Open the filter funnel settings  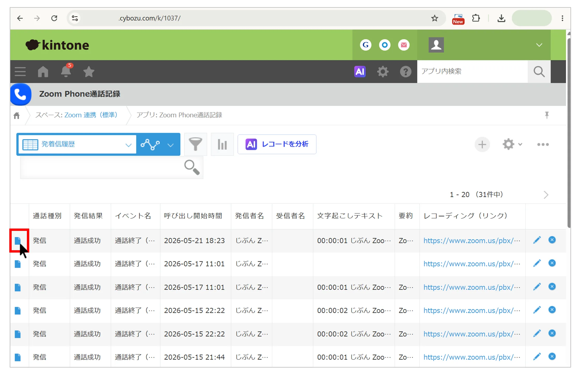[x=196, y=144]
